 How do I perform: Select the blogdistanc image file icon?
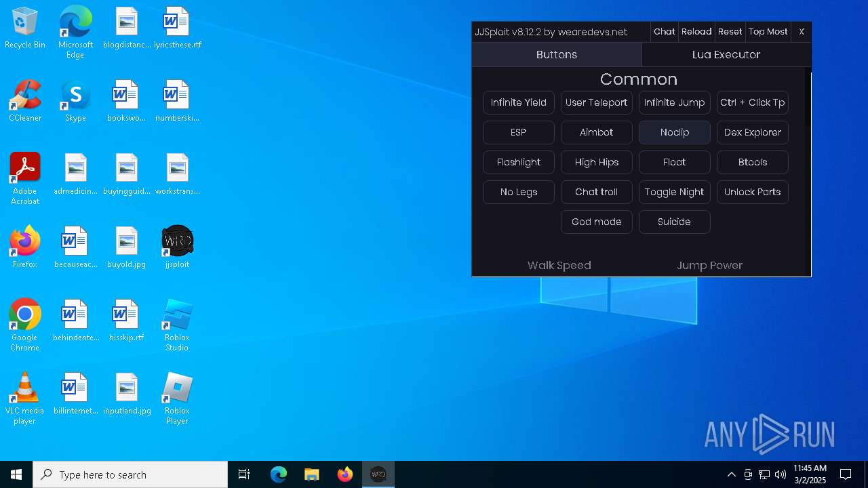click(x=126, y=28)
